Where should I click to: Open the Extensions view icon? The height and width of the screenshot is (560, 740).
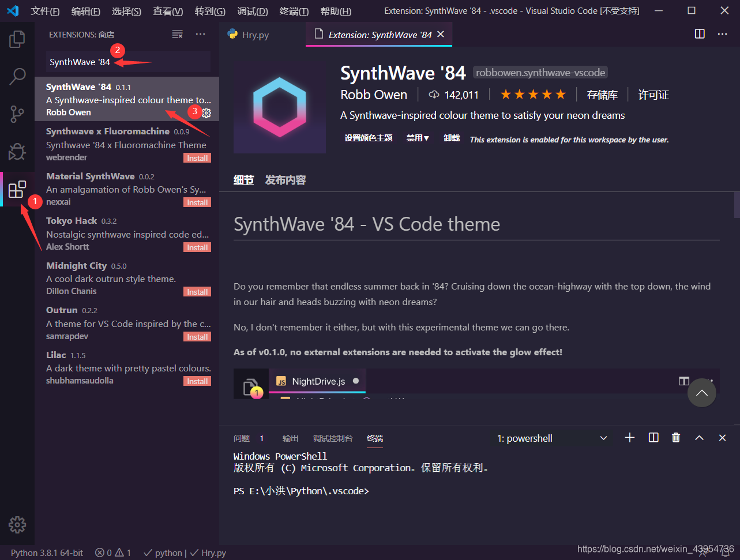point(17,189)
